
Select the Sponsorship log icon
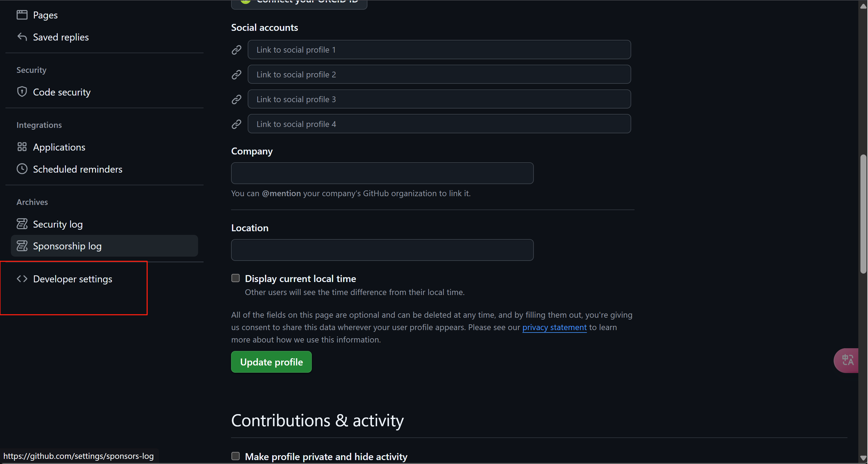pos(22,246)
